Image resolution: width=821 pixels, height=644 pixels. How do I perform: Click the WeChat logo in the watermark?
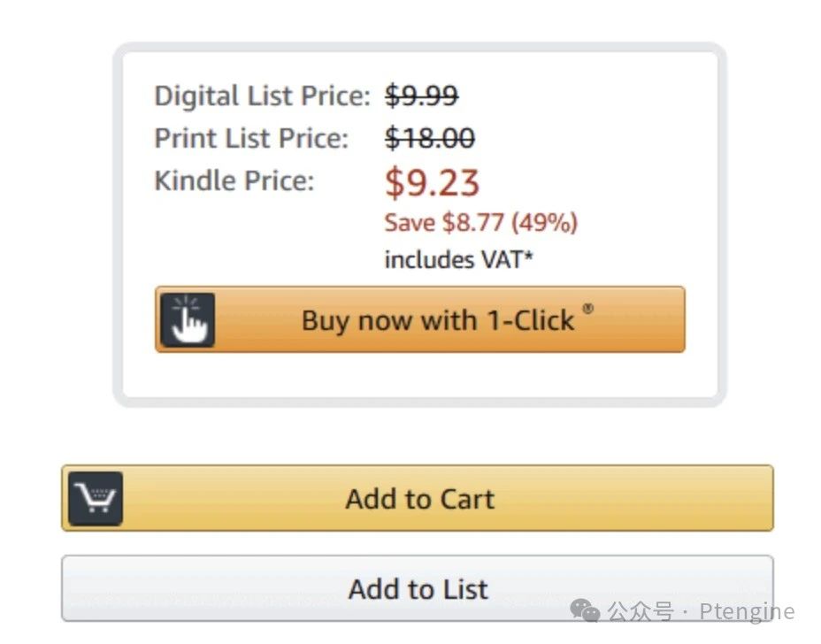click(586, 610)
